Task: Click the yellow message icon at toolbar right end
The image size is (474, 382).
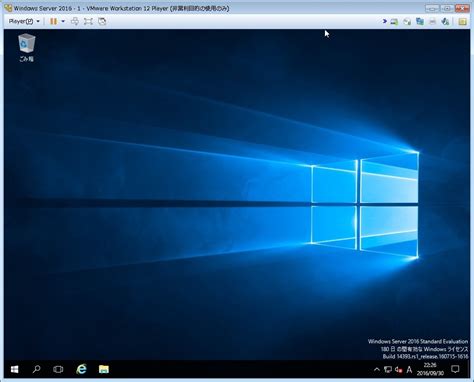Action: (x=463, y=22)
